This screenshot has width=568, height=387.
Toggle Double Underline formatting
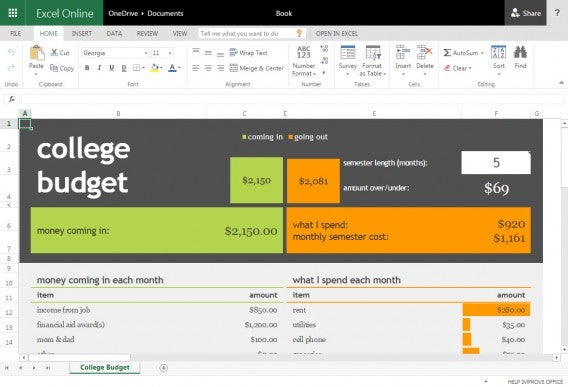coord(124,68)
